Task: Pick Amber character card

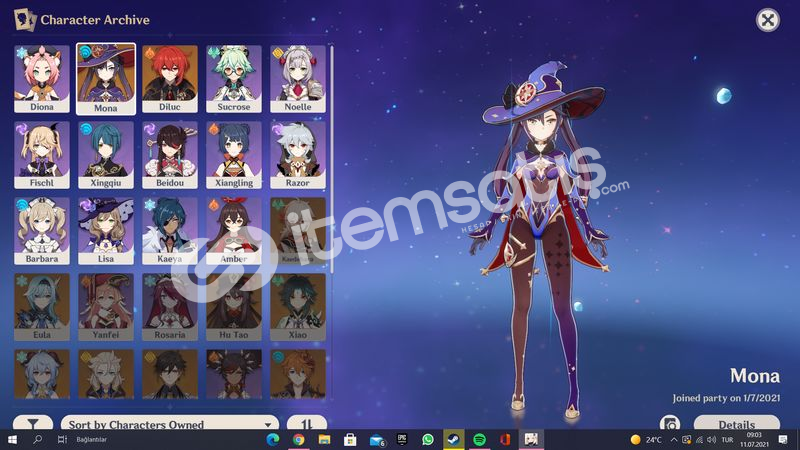Action: click(234, 231)
